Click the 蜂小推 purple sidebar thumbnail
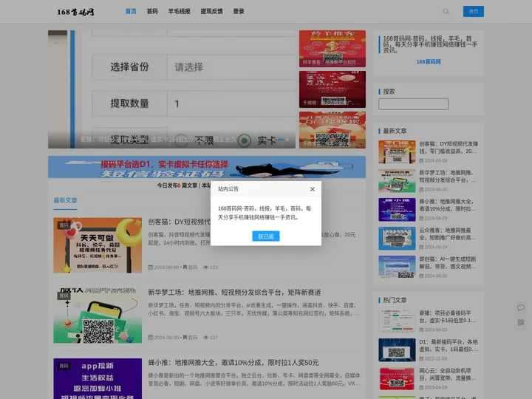Image resolution: width=532 pixels, height=399 pixels. click(397, 210)
